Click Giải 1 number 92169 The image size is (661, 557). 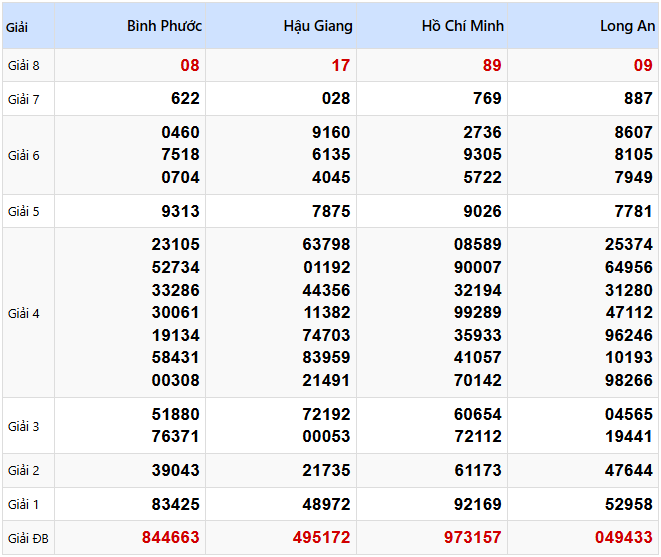click(x=476, y=504)
